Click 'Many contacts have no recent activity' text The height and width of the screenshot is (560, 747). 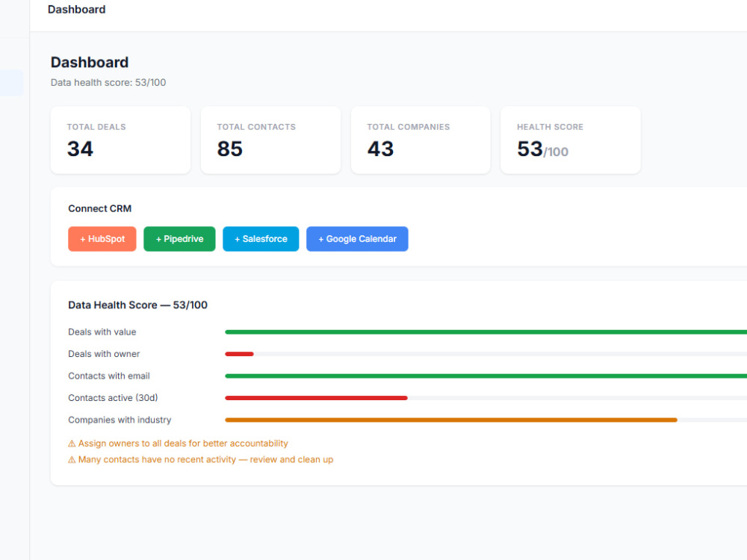tap(206, 459)
